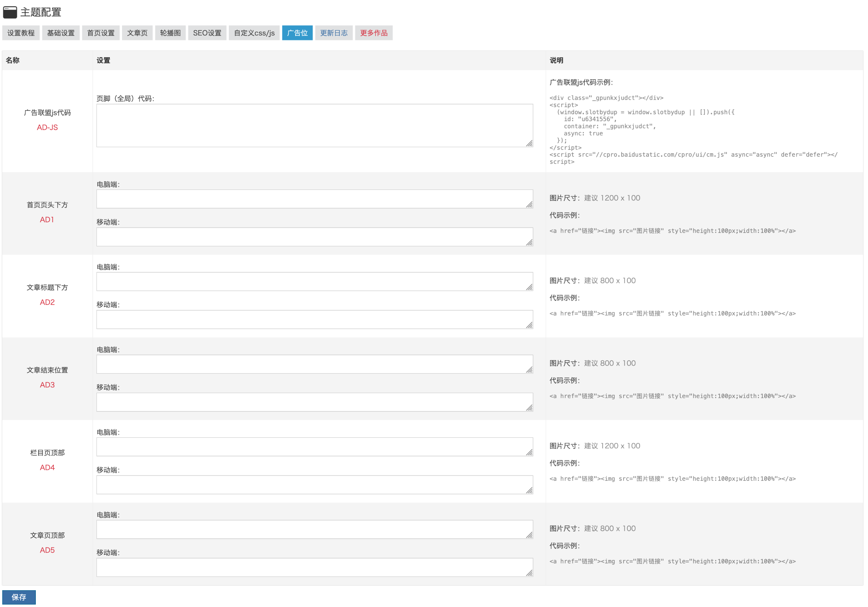Viewport: 868px width, 607px height.
Task: Open the 更新日志 link tab
Action: (x=334, y=33)
